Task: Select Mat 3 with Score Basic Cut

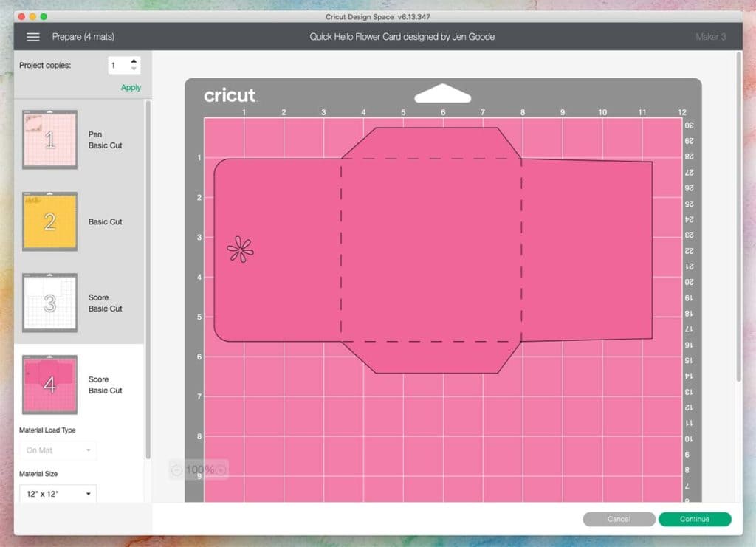Action: click(49, 303)
